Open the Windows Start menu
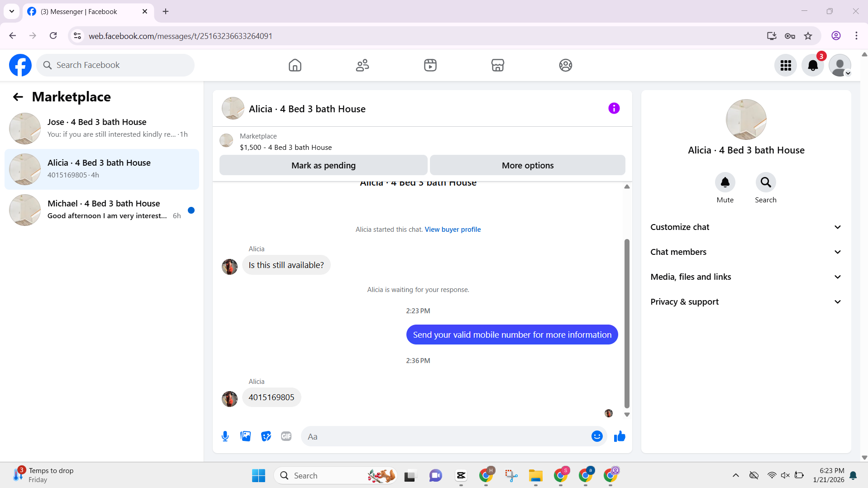Screen dimensions: 868x488 (x=259, y=475)
